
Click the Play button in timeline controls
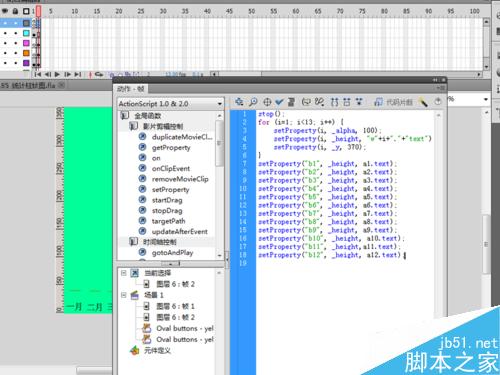click(x=57, y=74)
